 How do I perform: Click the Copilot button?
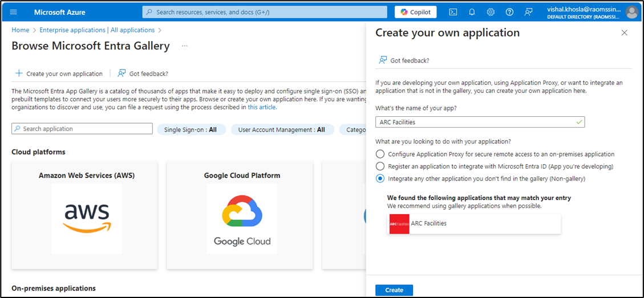click(416, 12)
